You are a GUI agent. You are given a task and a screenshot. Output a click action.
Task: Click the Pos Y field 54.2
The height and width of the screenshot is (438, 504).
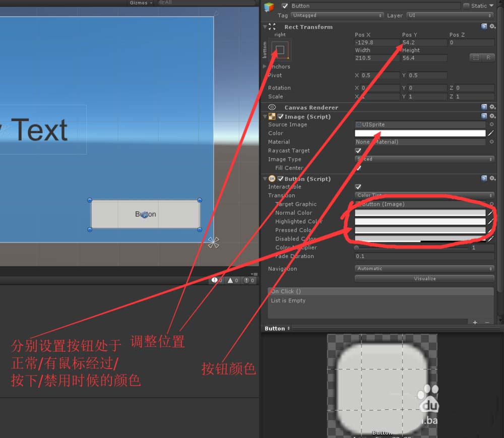tap(424, 42)
